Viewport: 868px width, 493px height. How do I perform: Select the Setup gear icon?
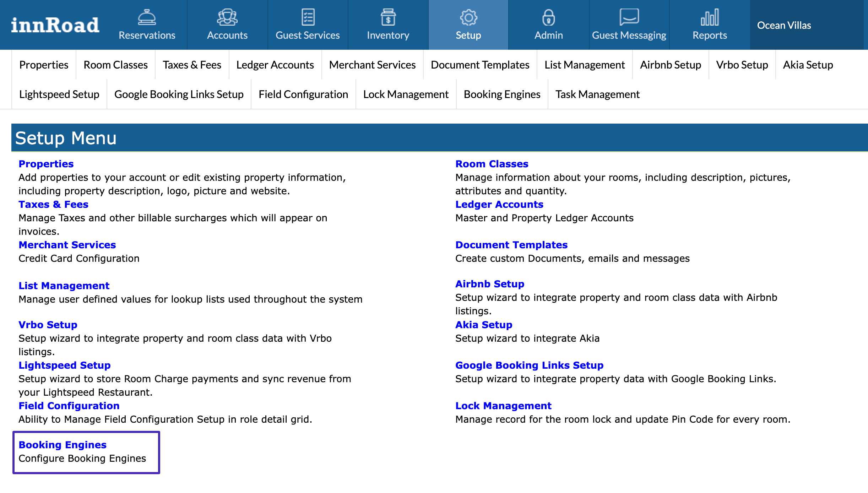pos(468,17)
